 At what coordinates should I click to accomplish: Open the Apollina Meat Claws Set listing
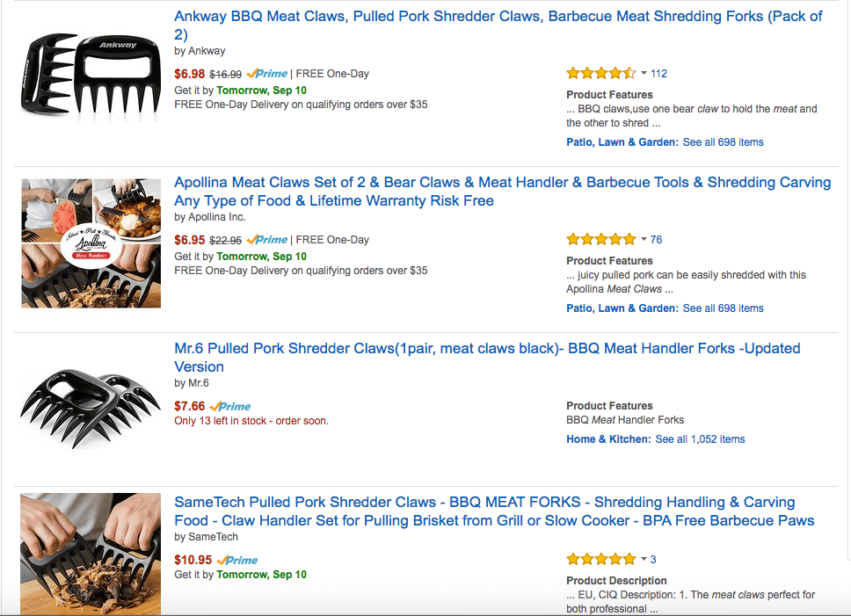503,192
